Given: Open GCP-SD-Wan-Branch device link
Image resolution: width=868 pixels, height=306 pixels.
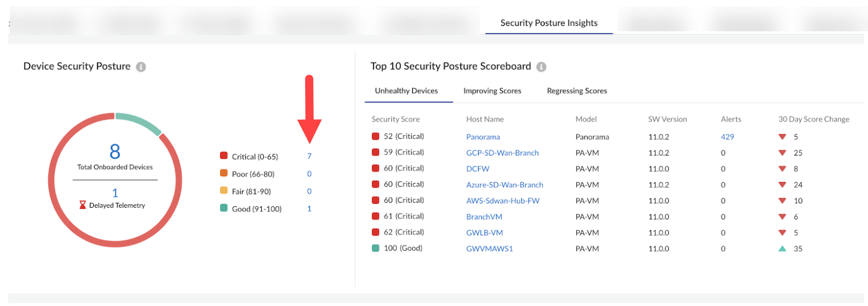Looking at the screenshot, I should 502,153.
